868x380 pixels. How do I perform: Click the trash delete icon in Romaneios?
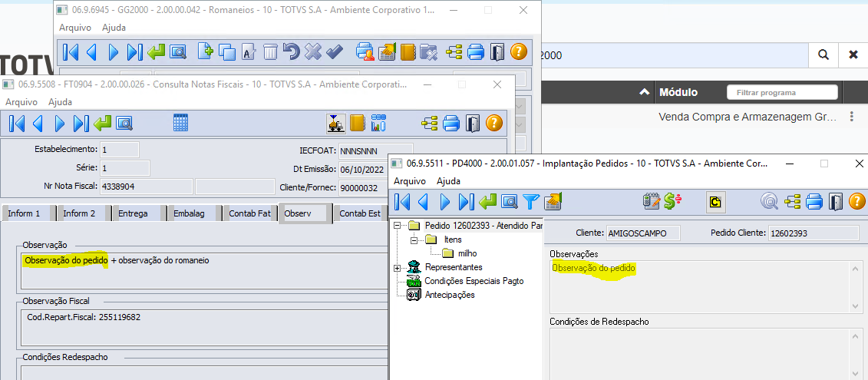[x=270, y=52]
